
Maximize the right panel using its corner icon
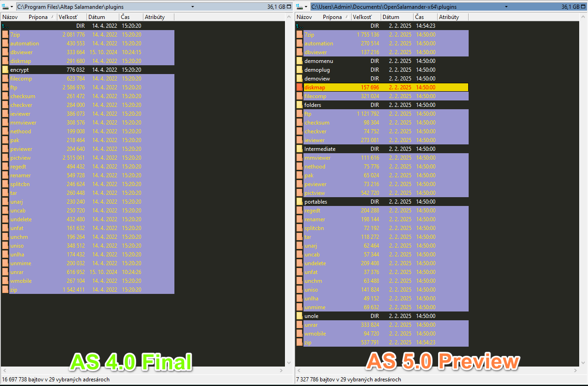coord(583,7)
